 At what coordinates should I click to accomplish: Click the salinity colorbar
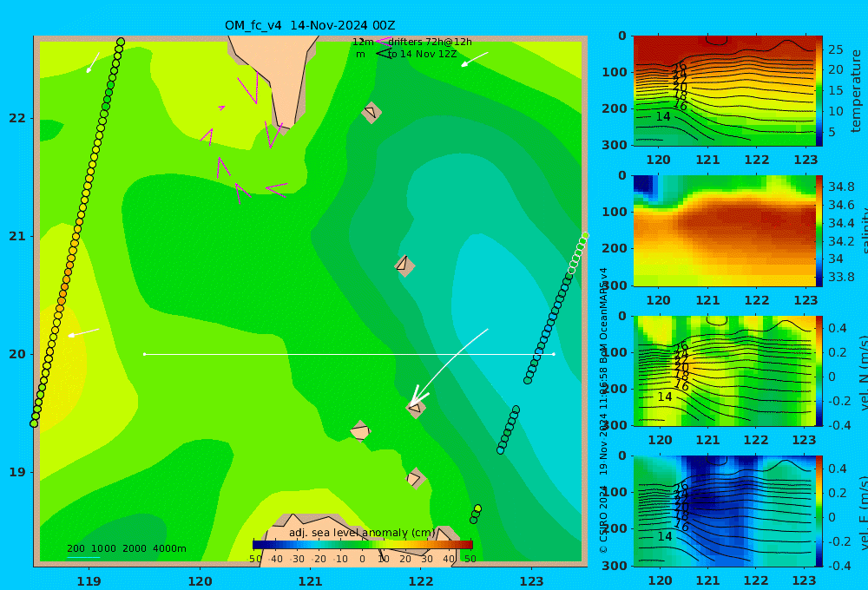(819, 231)
